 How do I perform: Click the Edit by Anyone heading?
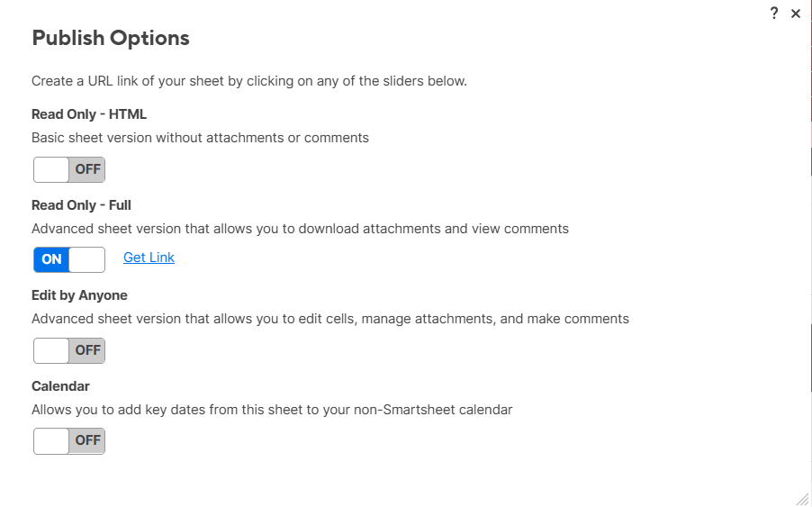[x=79, y=295]
